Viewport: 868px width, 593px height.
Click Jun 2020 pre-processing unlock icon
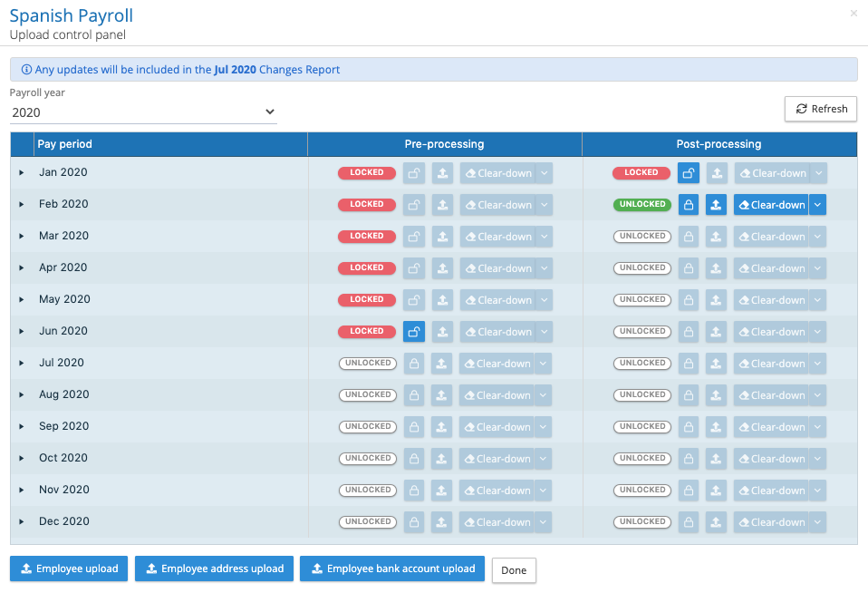[414, 332]
